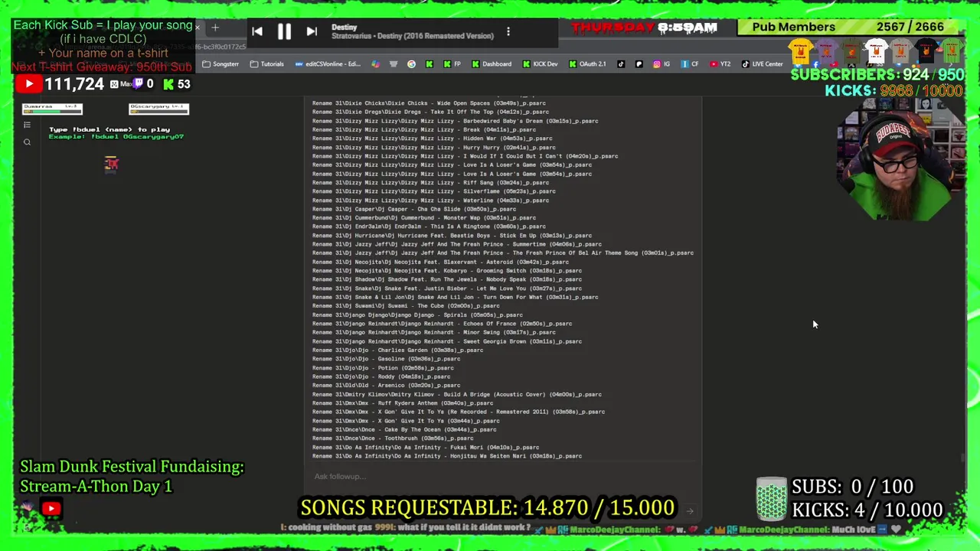Screen dimensions: 980x551
Task: Click the send arrow beside followup box
Action: click(689, 511)
